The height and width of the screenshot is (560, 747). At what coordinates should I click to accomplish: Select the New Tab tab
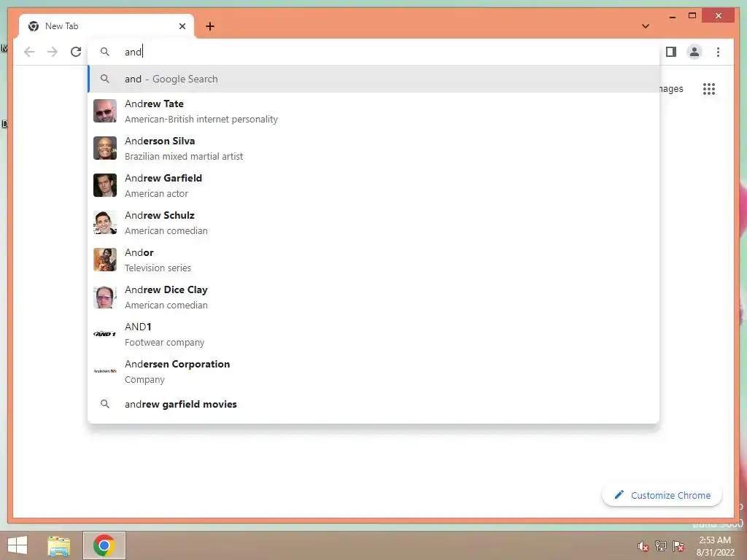point(107,26)
